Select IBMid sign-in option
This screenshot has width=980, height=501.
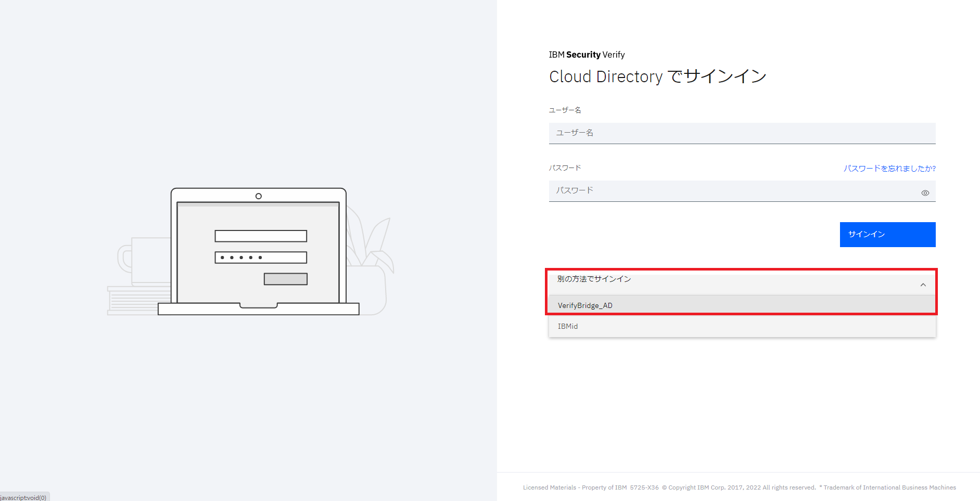coord(742,326)
